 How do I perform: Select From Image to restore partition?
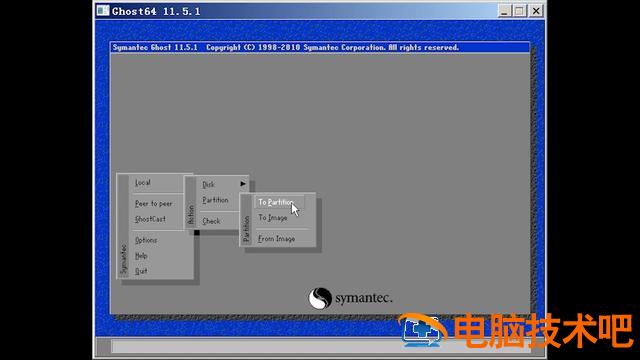point(276,239)
